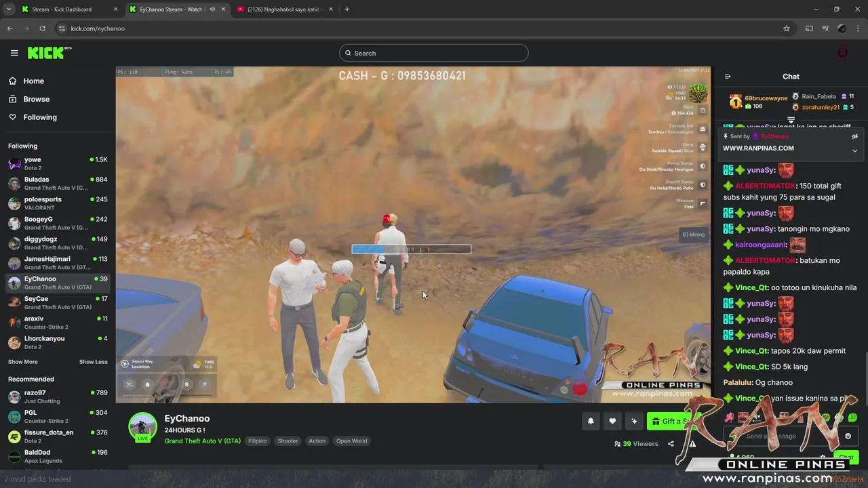
Task: Click the Open World tag
Action: pyautogui.click(x=351, y=441)
